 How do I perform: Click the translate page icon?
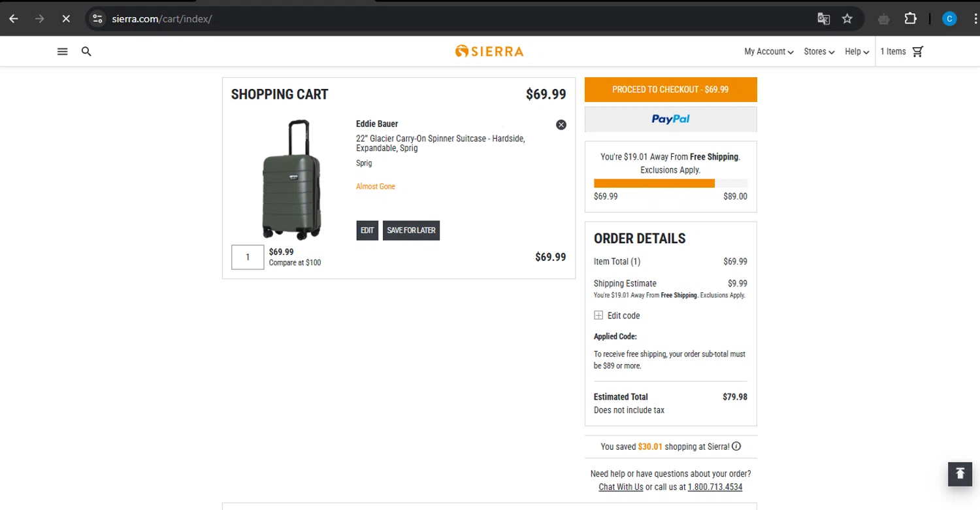823,18
